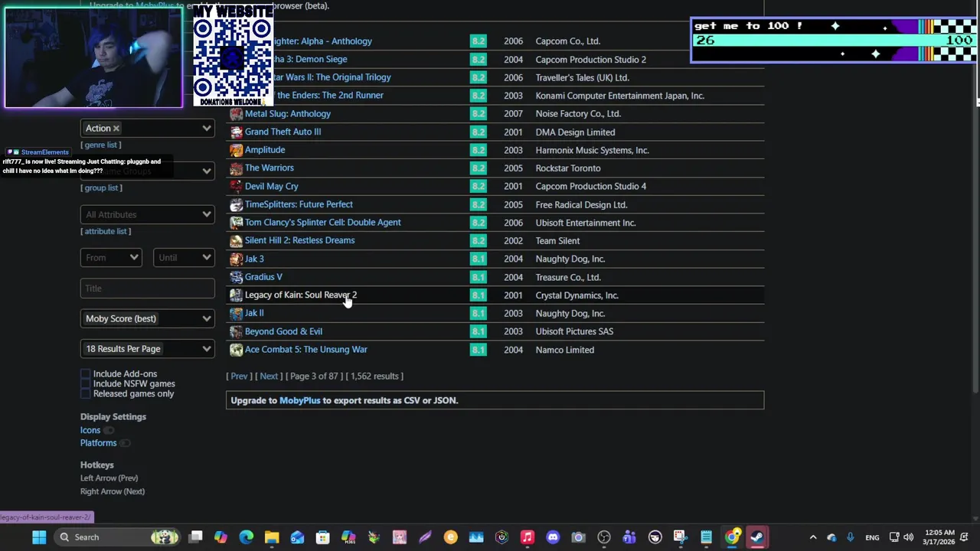Viewport: 980px width, 551px height.
Task: Click the Grand Theft Auto III game icon
Action: (x=236, y=132)
